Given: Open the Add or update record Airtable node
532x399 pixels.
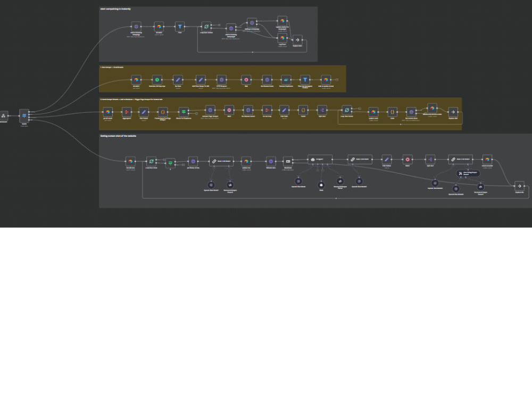Looking at the screenshot, I should point(326,80).
